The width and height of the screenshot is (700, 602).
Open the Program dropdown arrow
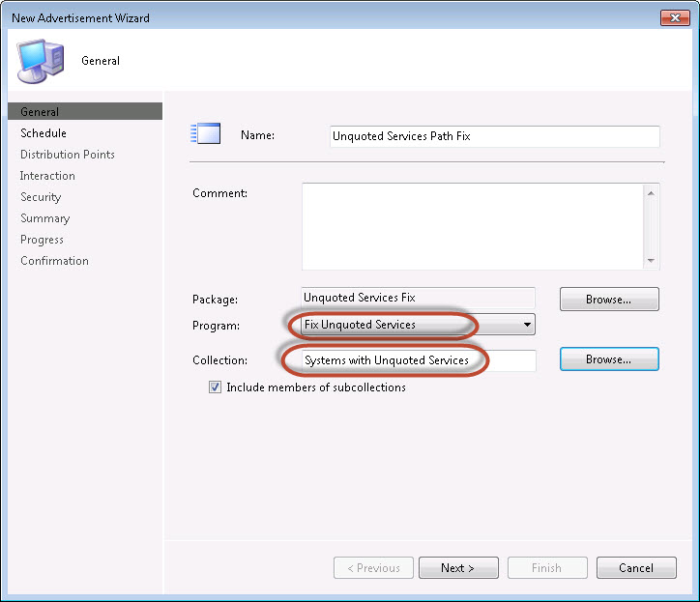click(527, 325)
